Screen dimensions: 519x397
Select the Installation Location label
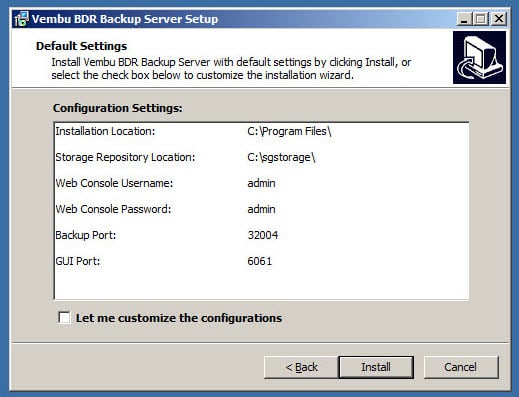pos(105,131)
